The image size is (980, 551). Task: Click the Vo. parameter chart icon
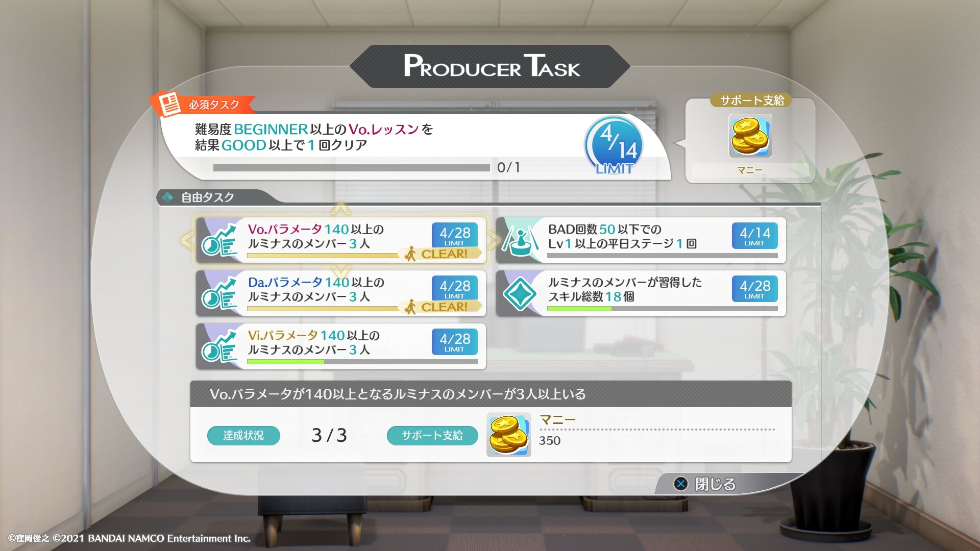[219, 240]
